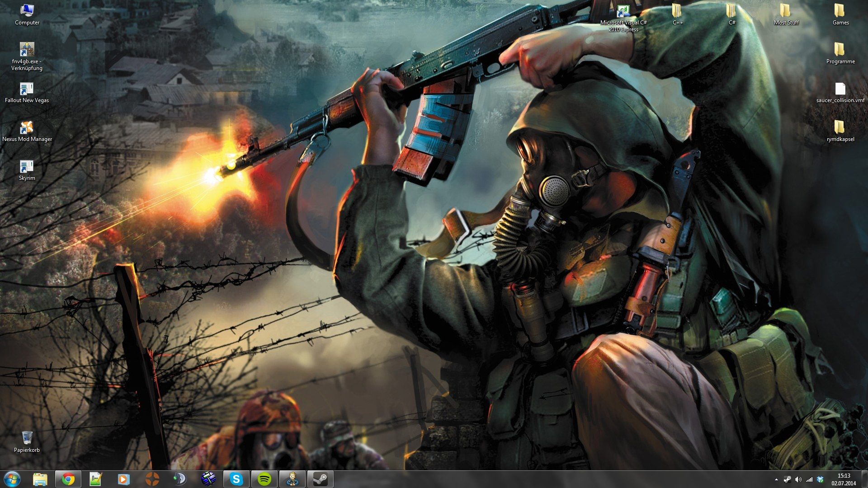Viewport: 868px width, 488px height.
Task: Open the clock and date flyout
Action: 843,479
